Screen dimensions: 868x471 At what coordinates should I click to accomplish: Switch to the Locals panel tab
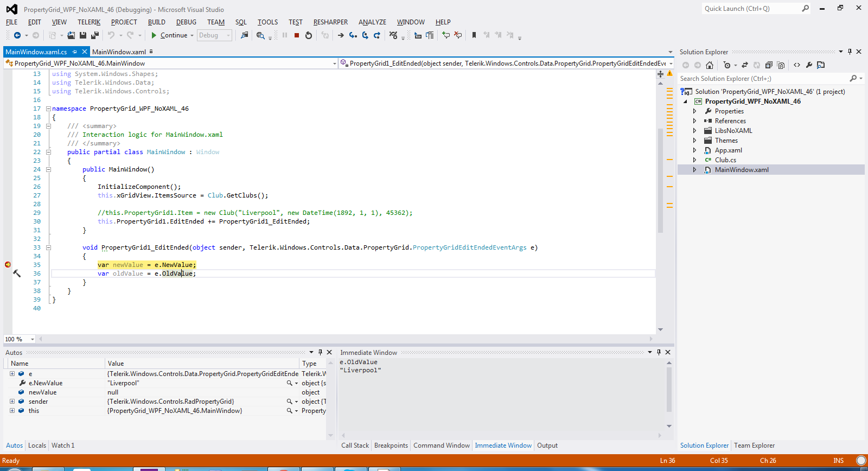click(x=37, y=445)
